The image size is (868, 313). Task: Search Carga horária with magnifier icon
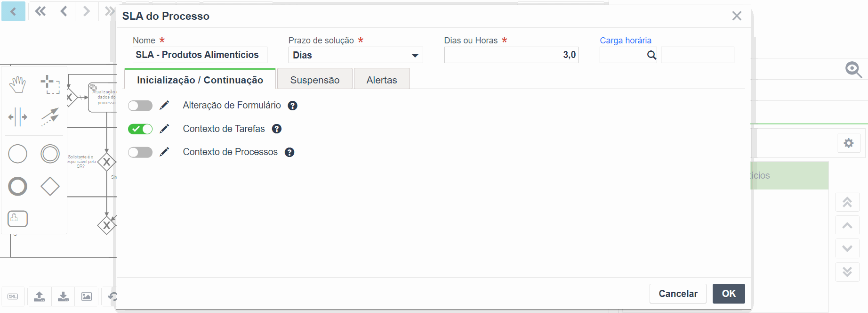pyautogui.click(x=651, y=55)
